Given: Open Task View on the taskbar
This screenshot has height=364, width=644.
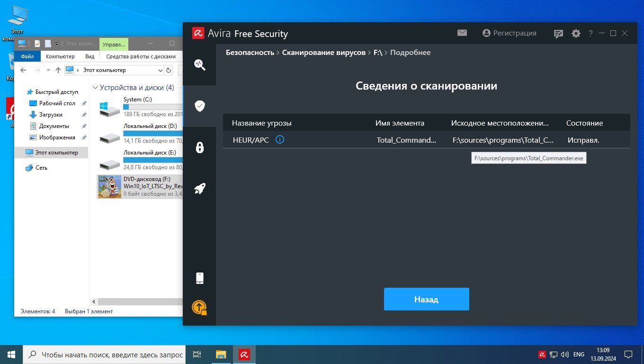Looking at the screenshot, I should 197,355.
